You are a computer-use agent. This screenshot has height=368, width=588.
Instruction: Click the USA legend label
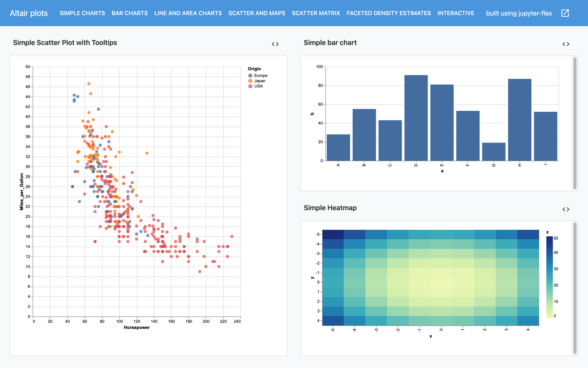(x=258, y=86)
